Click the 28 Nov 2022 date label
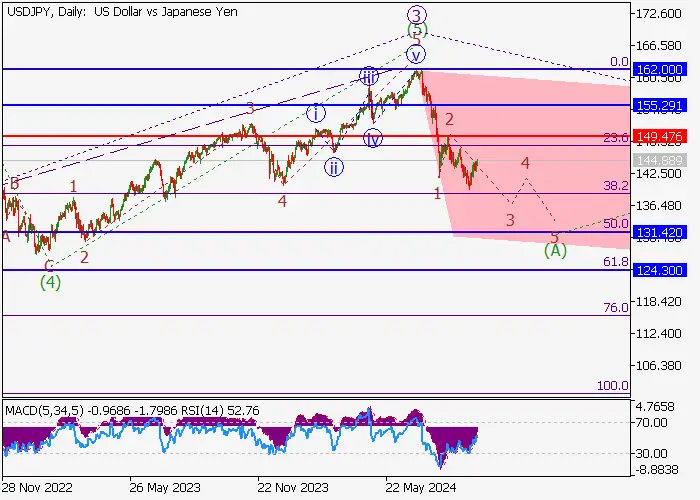 coord(37,488)
